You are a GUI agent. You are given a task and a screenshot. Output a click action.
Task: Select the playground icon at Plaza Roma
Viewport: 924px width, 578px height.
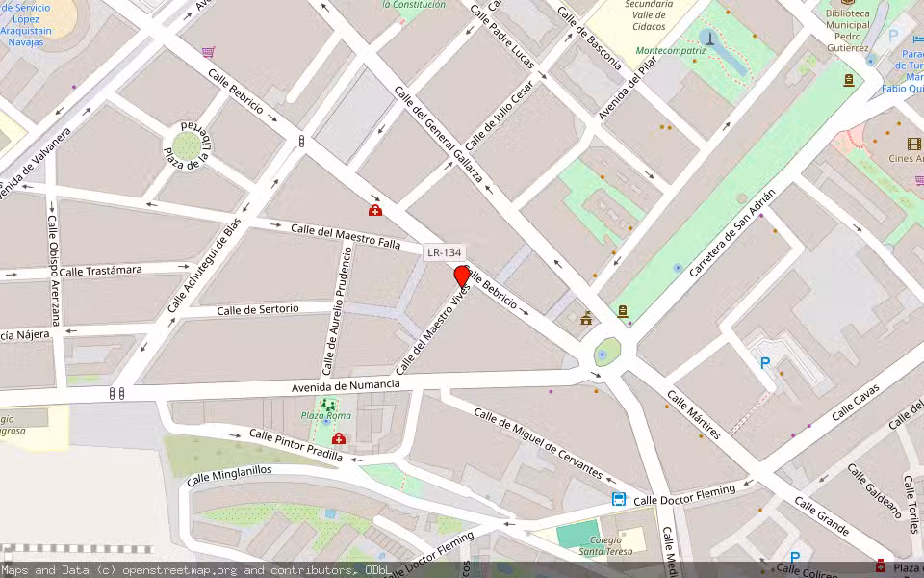point(328,406)
